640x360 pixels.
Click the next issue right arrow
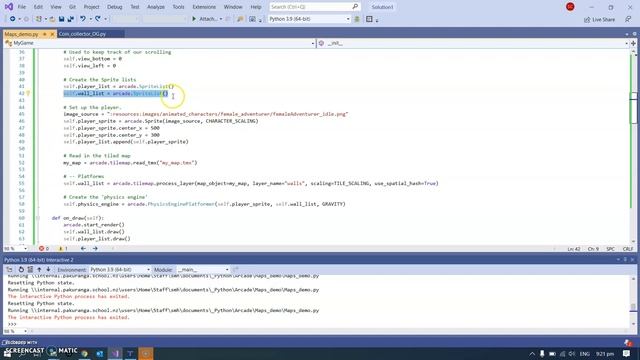click(95, 248)
